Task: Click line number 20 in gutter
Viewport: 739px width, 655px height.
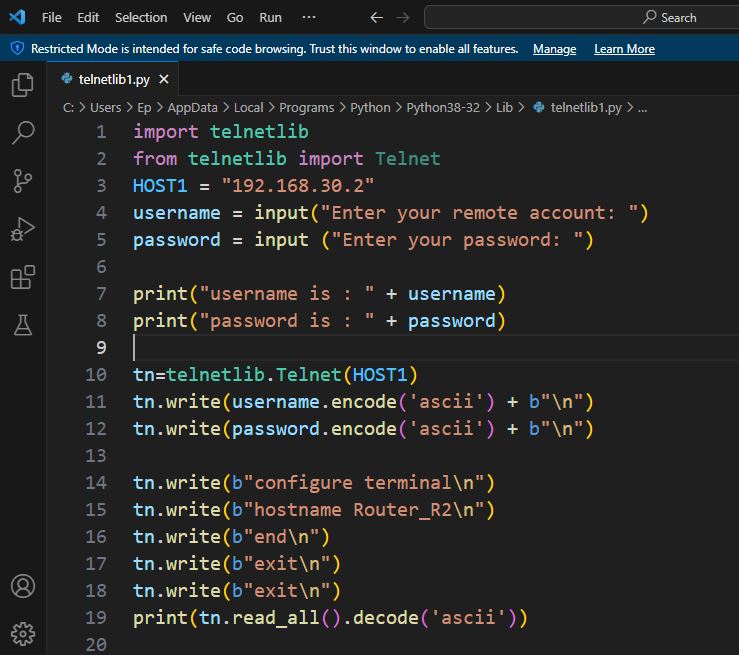Action: click(96, 644)
